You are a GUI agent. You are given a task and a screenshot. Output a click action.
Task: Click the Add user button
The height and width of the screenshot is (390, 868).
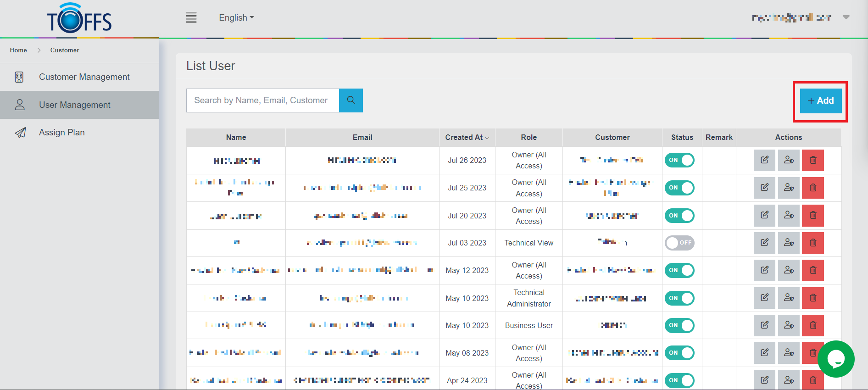coord(820,101)
